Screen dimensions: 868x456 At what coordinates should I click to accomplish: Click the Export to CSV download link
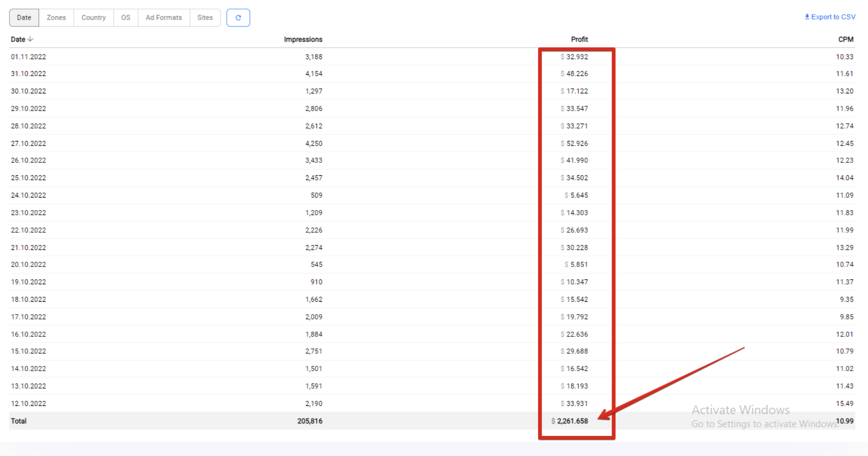point(830,17)
